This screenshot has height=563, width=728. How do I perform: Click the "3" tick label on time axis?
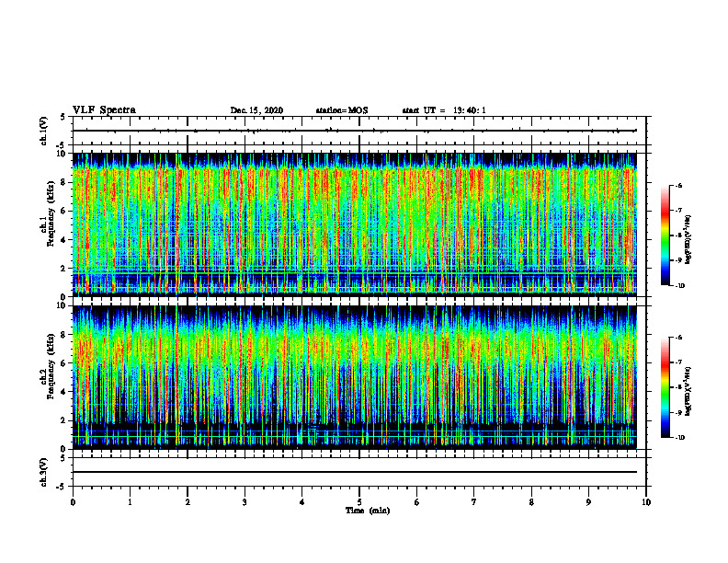245,502
